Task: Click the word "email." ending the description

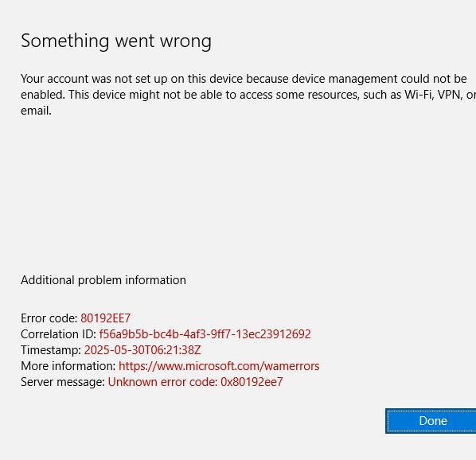Action: coord(36,111)
